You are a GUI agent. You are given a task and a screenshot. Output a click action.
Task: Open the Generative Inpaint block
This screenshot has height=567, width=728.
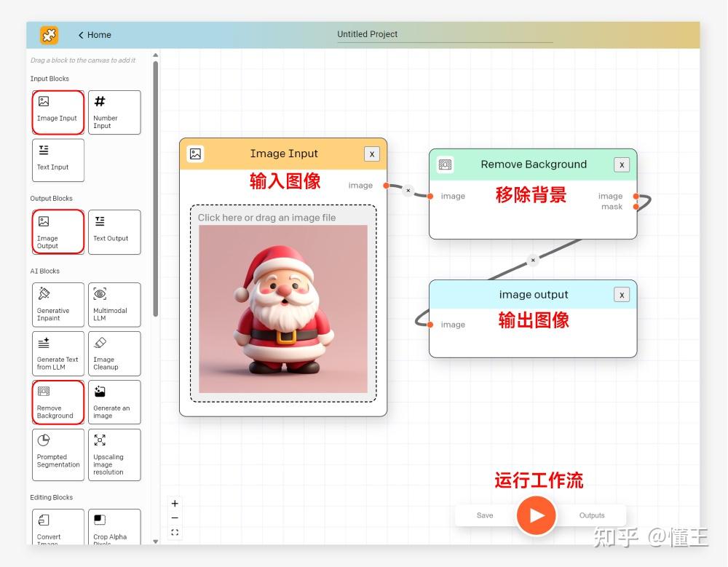point(58,304)
